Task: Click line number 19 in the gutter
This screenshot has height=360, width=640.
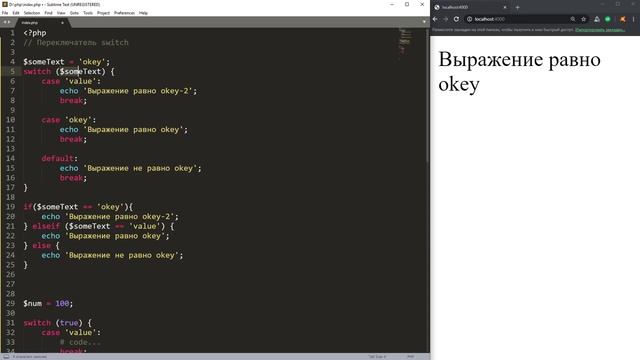Action: 11,207
